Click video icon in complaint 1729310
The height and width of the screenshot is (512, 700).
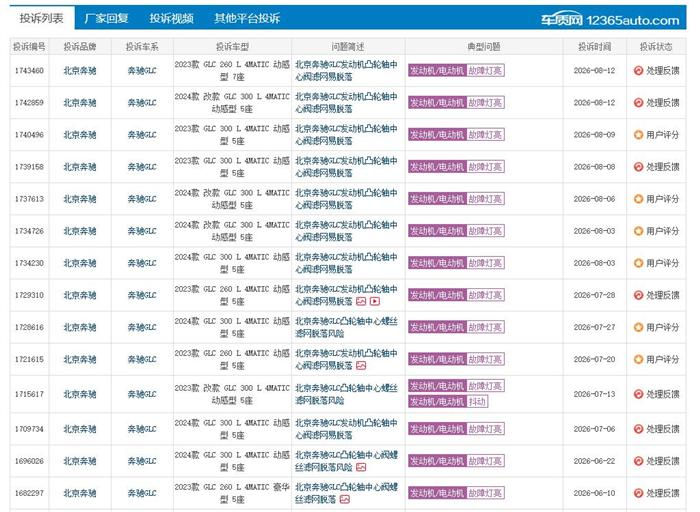375,301
